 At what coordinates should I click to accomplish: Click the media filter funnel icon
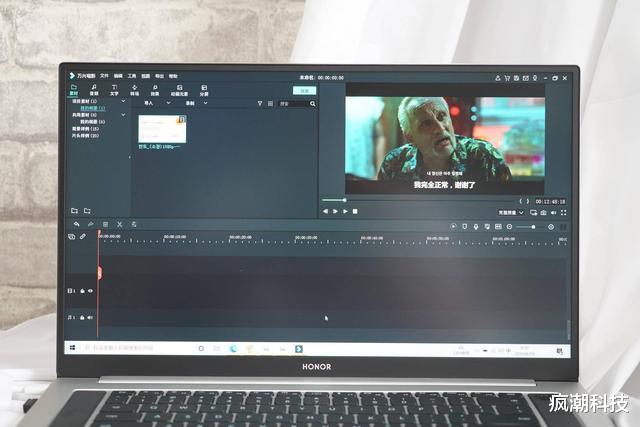[x=260, y=104]
